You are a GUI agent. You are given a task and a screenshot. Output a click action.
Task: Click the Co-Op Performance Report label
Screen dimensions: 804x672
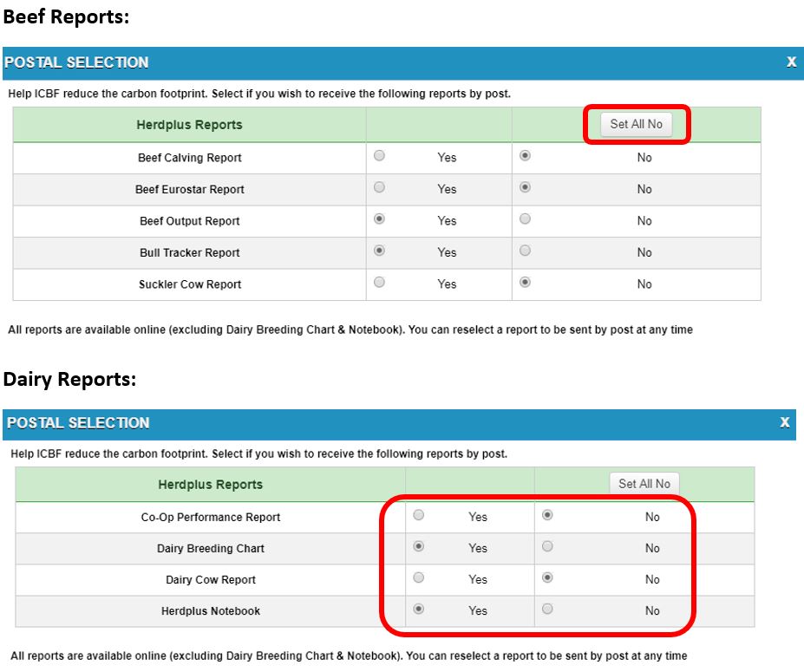coord(211,517)
